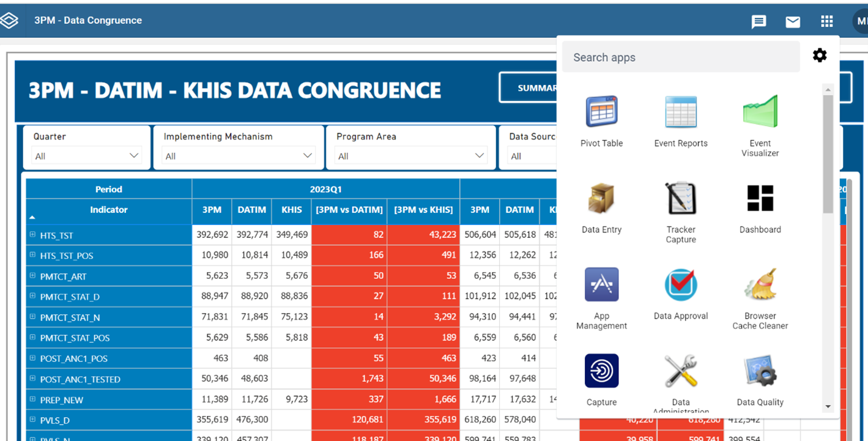
Task: Click the 3PM - Data Congruence title
Action: click(88, 20)
